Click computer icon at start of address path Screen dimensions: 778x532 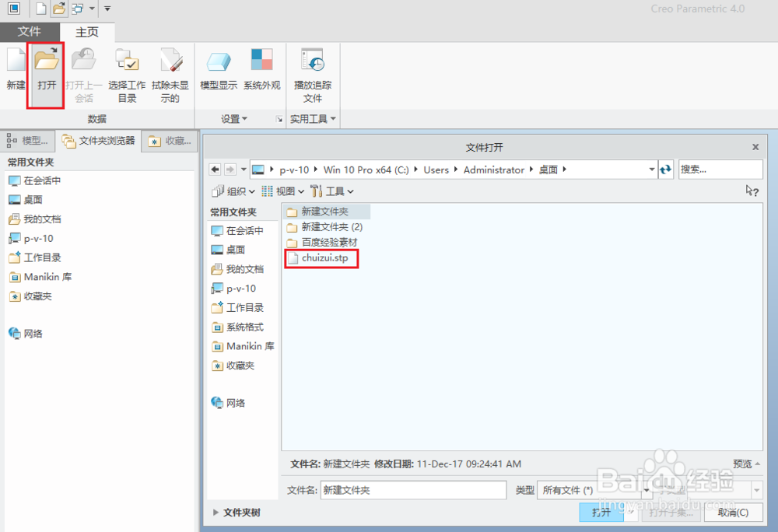258,170
